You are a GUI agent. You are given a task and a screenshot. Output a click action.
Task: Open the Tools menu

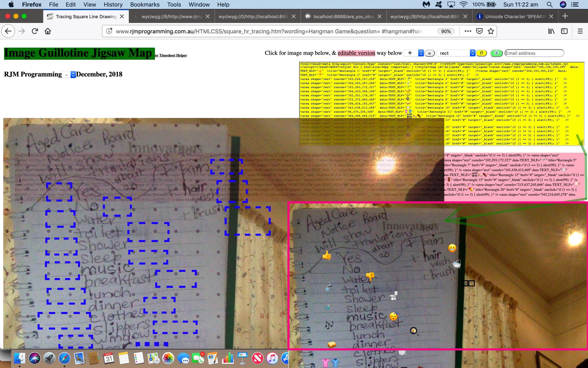point(174,4)
